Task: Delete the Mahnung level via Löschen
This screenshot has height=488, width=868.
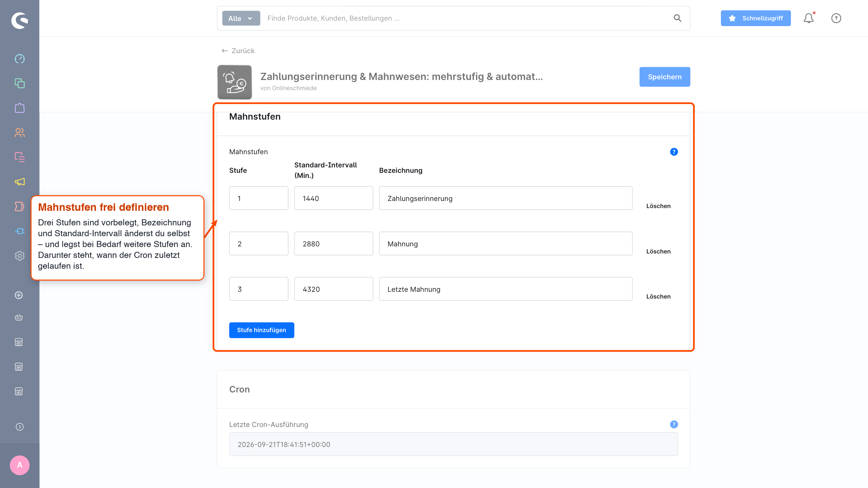Action: [658, 251]
